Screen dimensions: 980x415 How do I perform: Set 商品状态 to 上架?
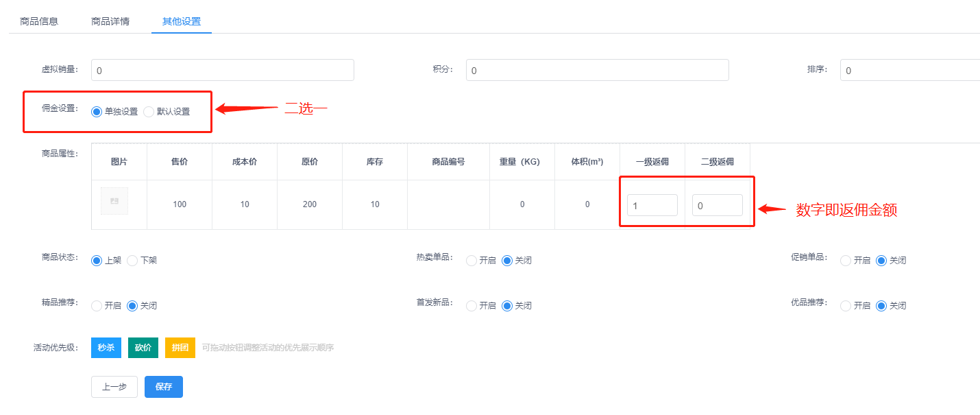tap(97, 261)
